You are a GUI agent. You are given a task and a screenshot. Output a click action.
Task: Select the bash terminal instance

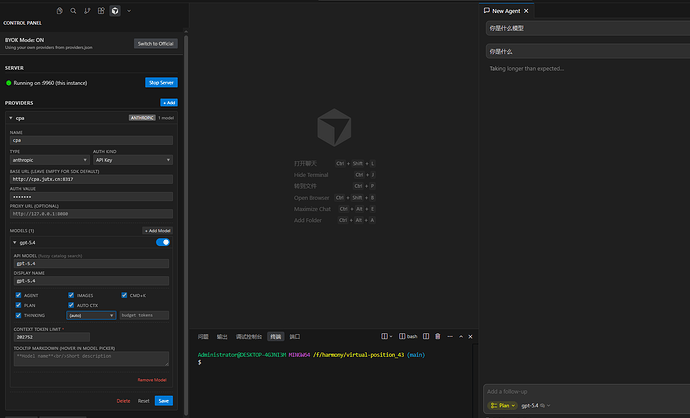click(408, 336)
